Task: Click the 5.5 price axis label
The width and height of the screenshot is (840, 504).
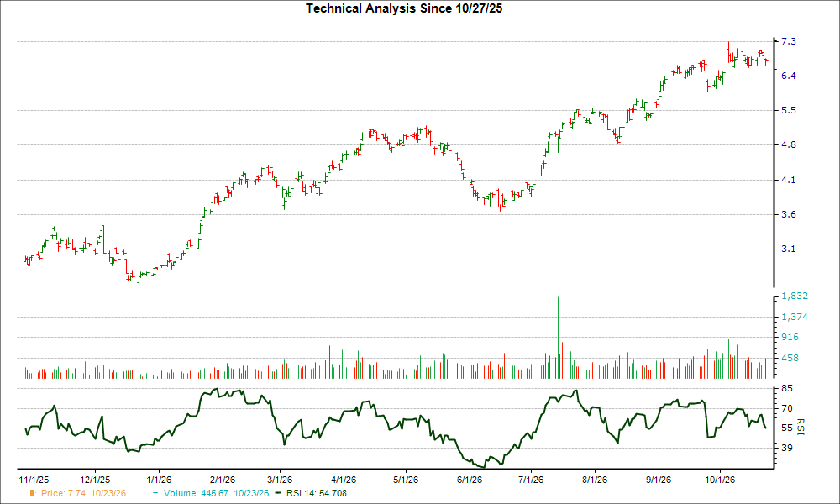Action: pos(789,110)
